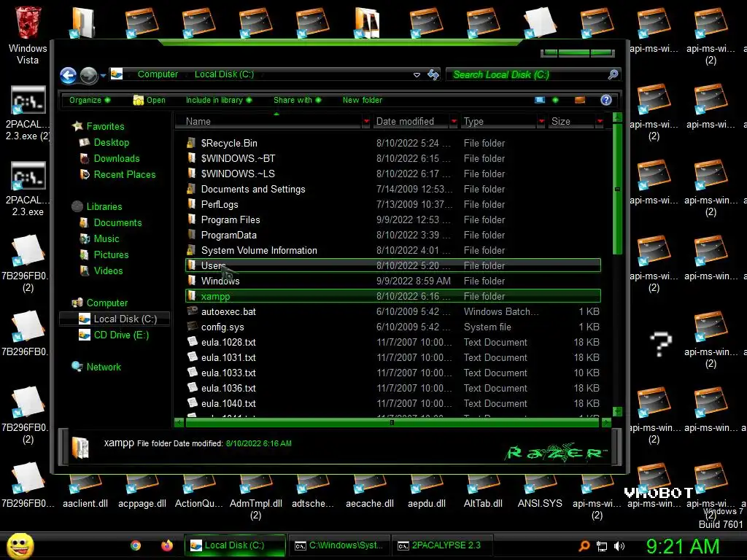Select the eula.1028.txt file icon
Image resolution: width=747 pixels, height=560 pixels.
point(193,341)
